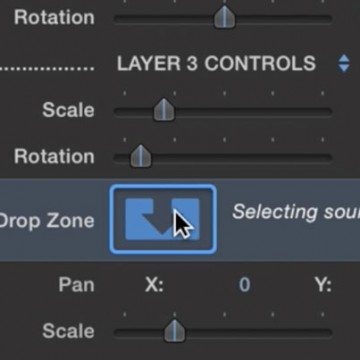Click the LAYER 3 CONTROLS heading text
Image resolution: width=360 pixels, height=360 pixels.
pos(216,63)
